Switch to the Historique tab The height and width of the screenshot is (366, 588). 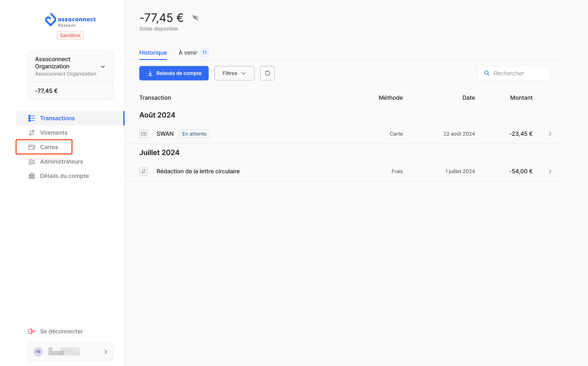(153, 52)
